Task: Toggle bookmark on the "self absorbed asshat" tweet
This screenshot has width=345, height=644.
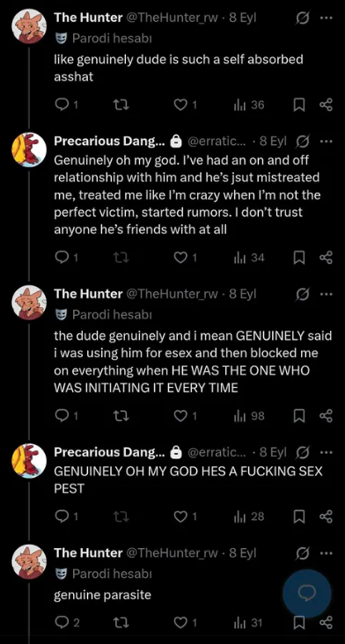Action: tap(299, 106)
